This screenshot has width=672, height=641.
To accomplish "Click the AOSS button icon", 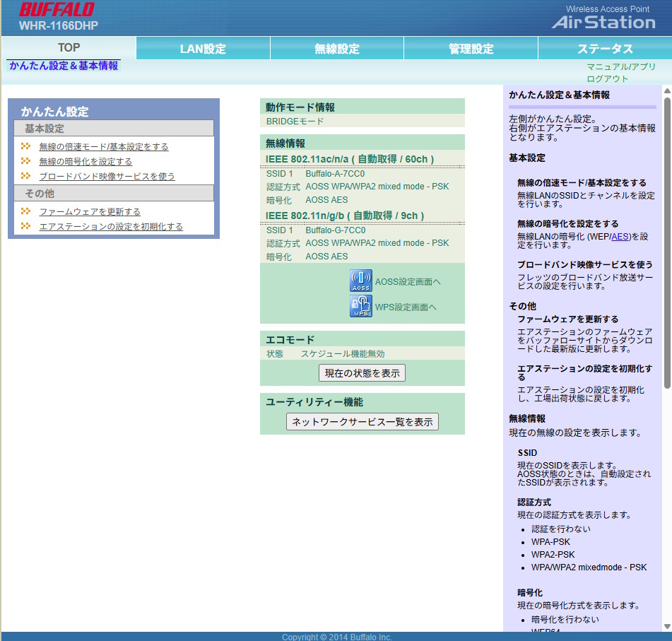I will point(361,281).
